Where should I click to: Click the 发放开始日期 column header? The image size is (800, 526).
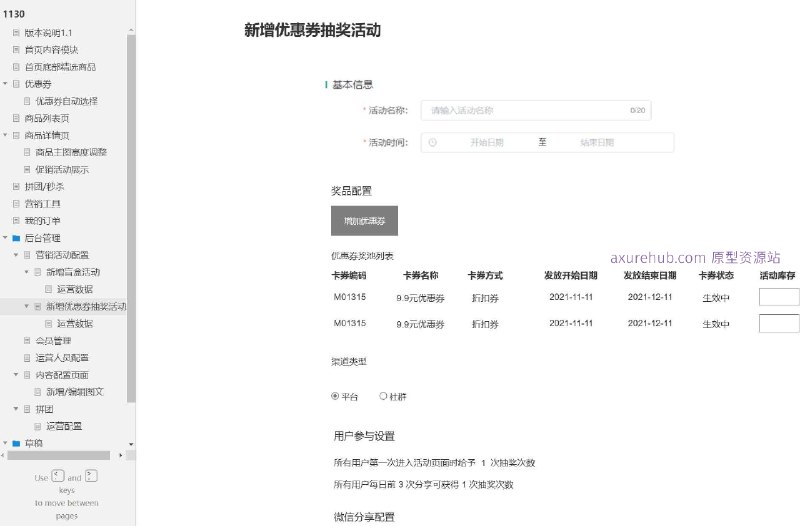pyautogui.click(x=571, y=275)
